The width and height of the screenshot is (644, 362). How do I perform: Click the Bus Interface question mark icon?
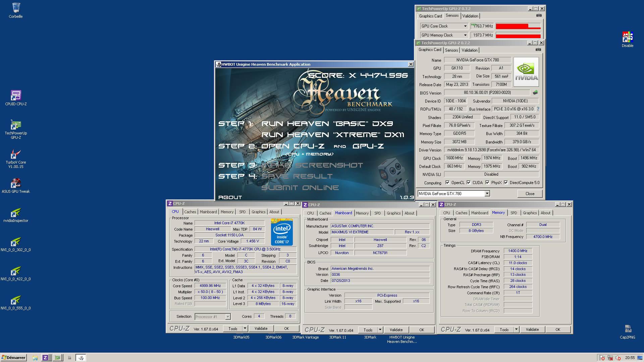(538, 109)
